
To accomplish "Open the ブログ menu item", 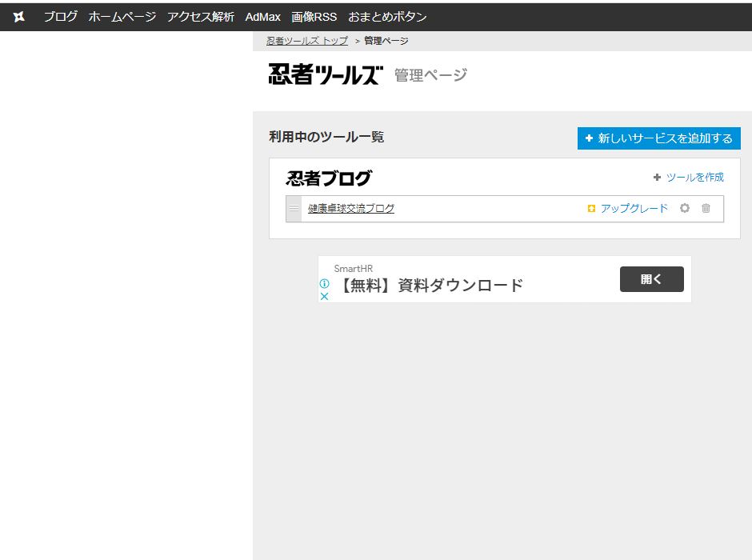I will [61, 17].
